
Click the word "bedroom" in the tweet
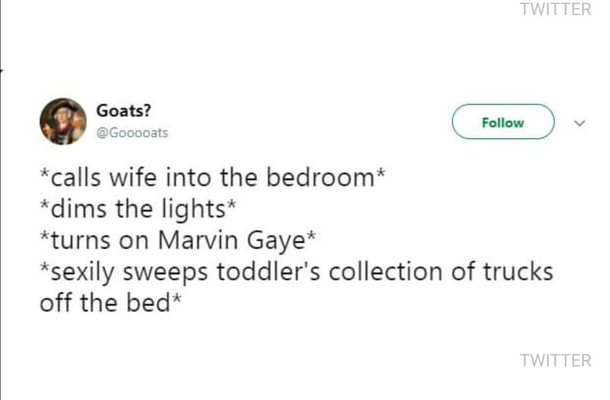tap(320, 177)
